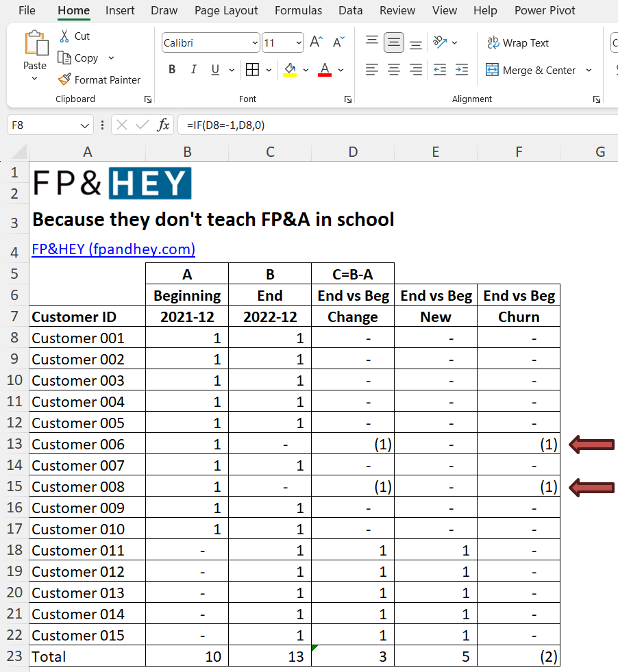
Task: Toggle Bold formatting
Action: [172, 69]
